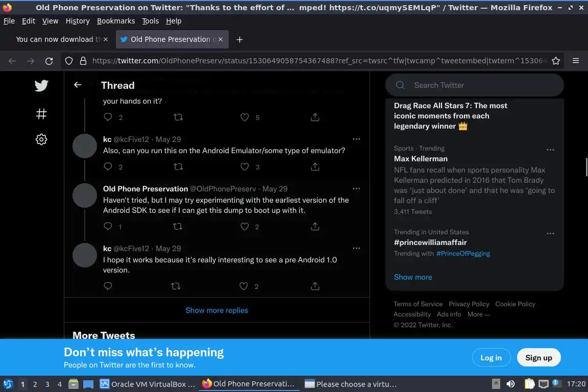This screenshot has width=588, height=392.
Task: Share Old Phone Preservation's SDK tweet
Action: pos(315,226)
